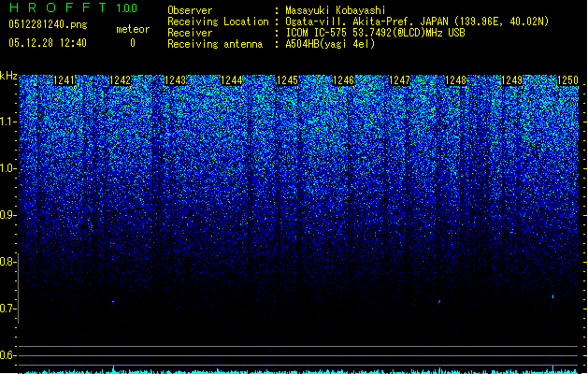This screenshot has height=374, width=588.
Task: Select the name Masayuki Kobayashi
Action: 336,10
